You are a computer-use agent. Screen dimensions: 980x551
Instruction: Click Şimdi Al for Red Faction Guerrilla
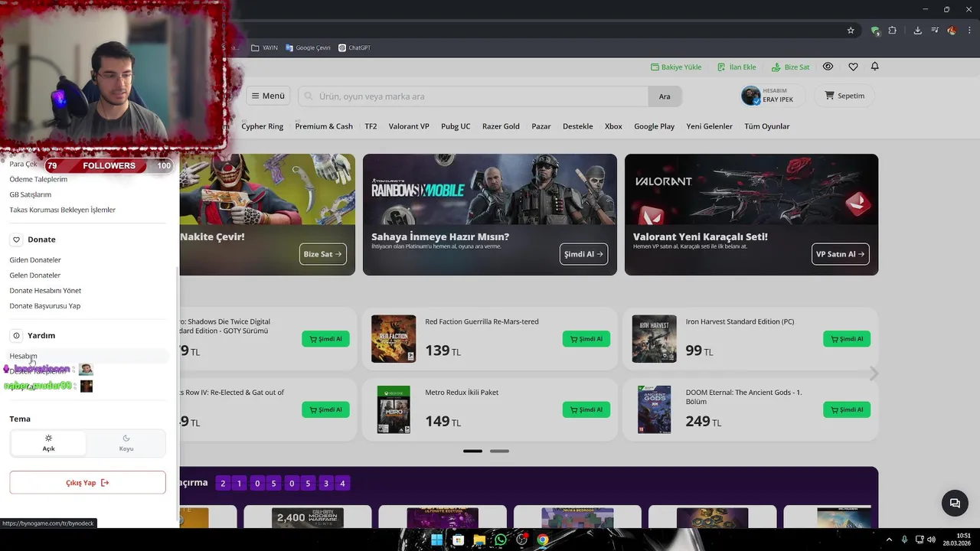pos(586,338)
